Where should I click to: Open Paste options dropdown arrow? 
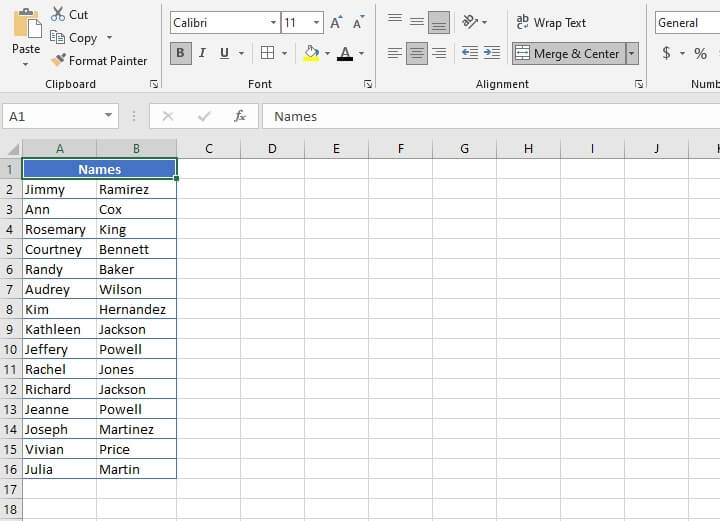pyautogui.click(x=26, y=64)
